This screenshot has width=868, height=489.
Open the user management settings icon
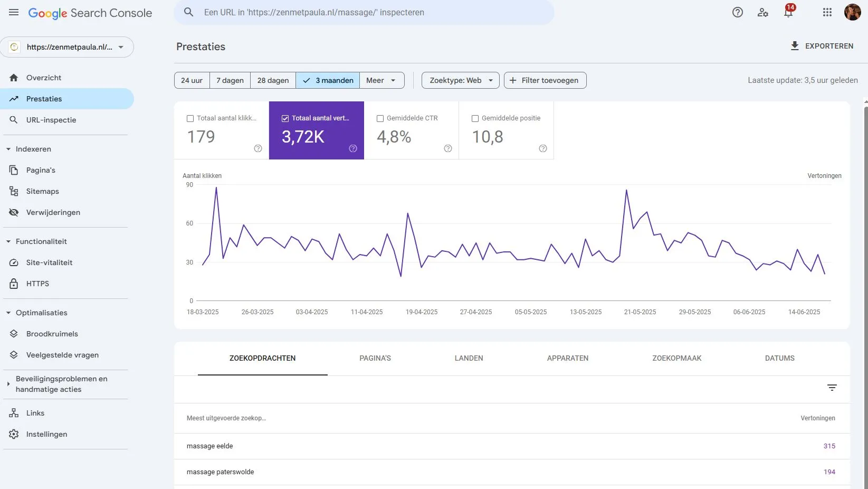763,12
